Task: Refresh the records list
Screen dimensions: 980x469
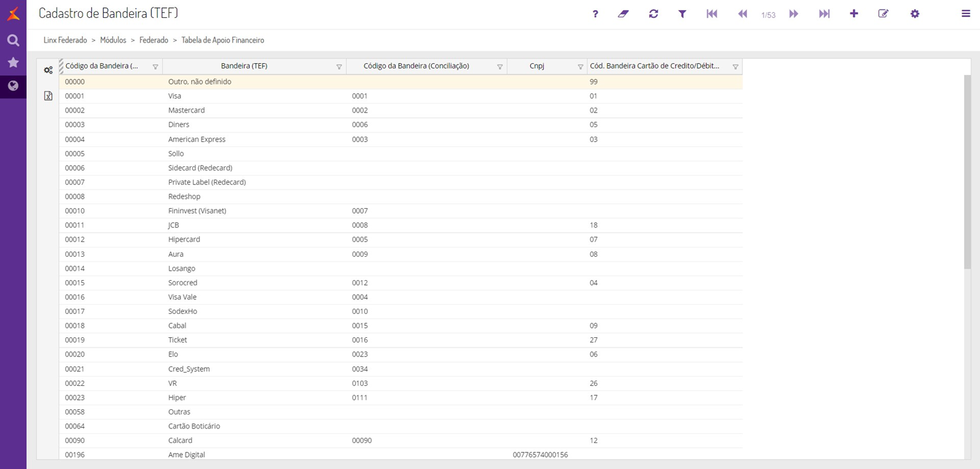Action: (x=653, y=14)
